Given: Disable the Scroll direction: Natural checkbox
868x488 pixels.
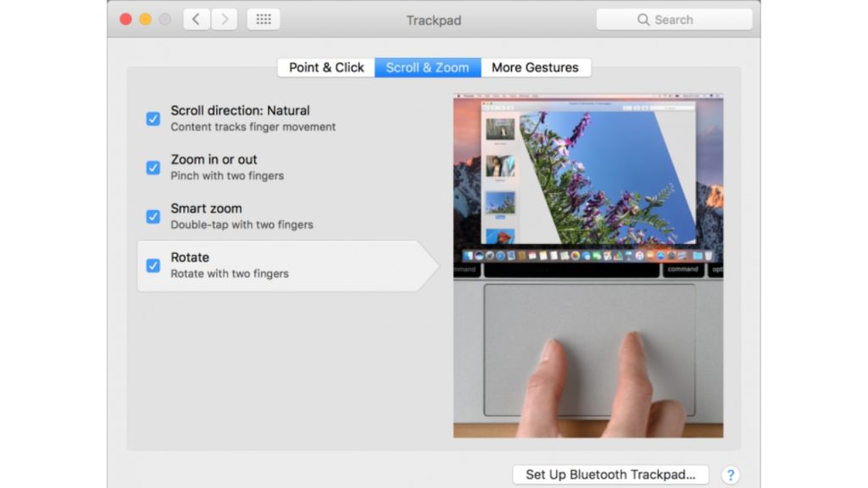Looking at the screenshot, I should point(153,119).
